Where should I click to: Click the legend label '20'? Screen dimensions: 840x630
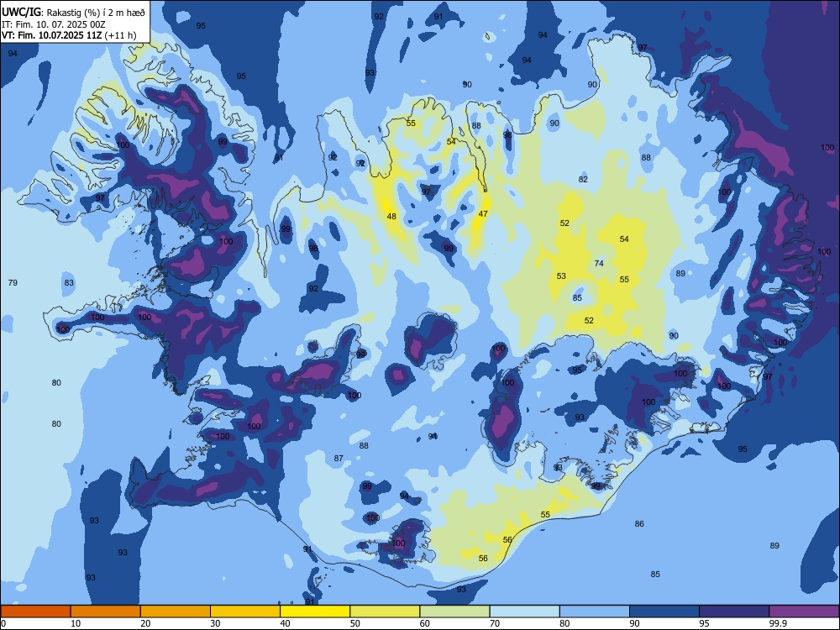coord(145,623)
